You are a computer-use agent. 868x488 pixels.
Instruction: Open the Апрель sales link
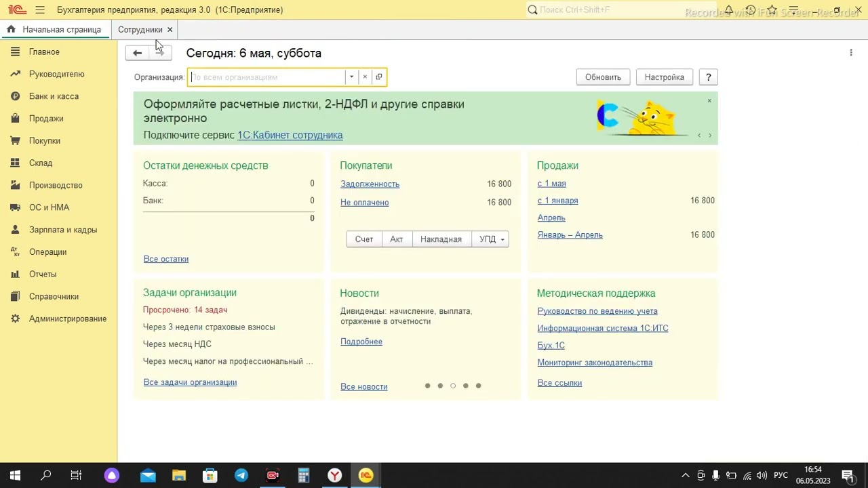(x=551, y=218)
